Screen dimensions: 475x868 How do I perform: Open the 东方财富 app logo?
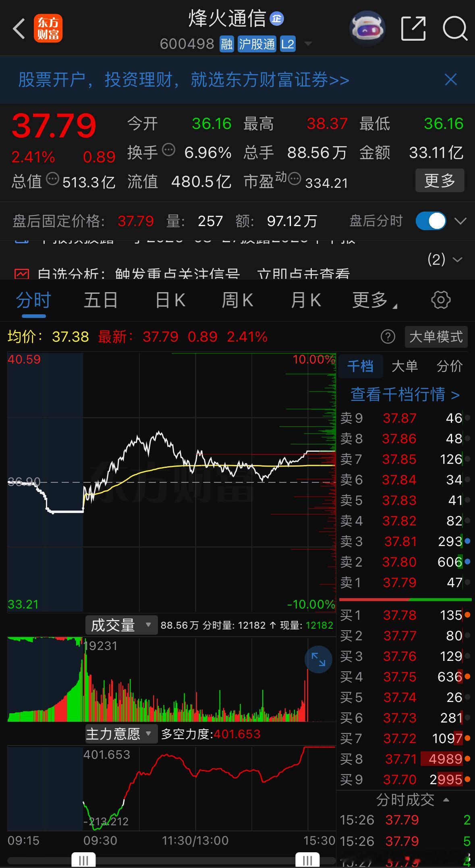tap(48, 29)
